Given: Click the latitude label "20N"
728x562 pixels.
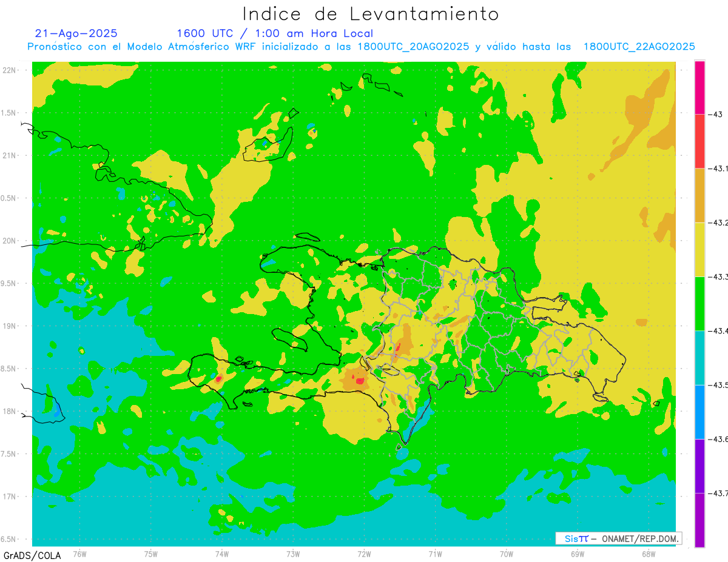Looking at the screenshot, I should tap(9, 241).
